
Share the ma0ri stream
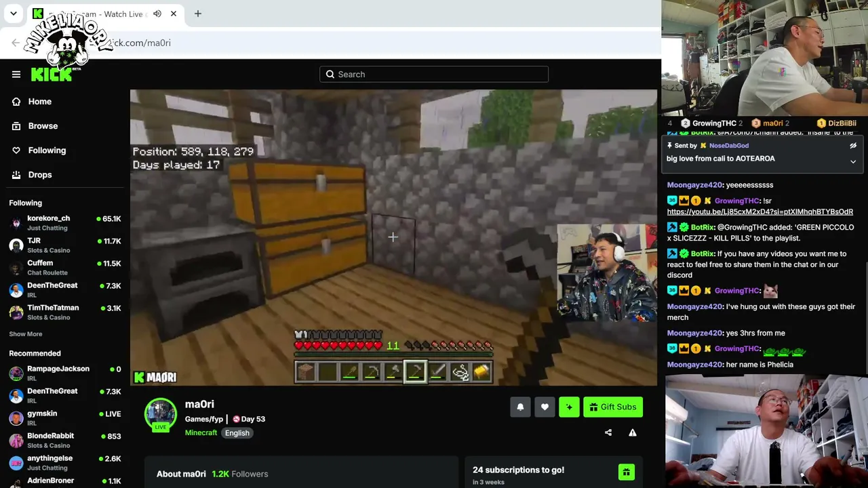[608, 432]
